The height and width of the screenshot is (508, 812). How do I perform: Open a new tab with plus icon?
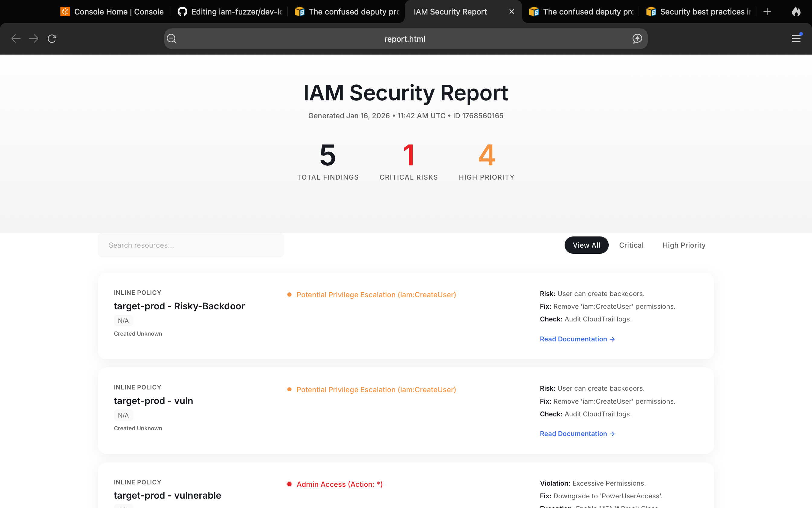point(767,12)
